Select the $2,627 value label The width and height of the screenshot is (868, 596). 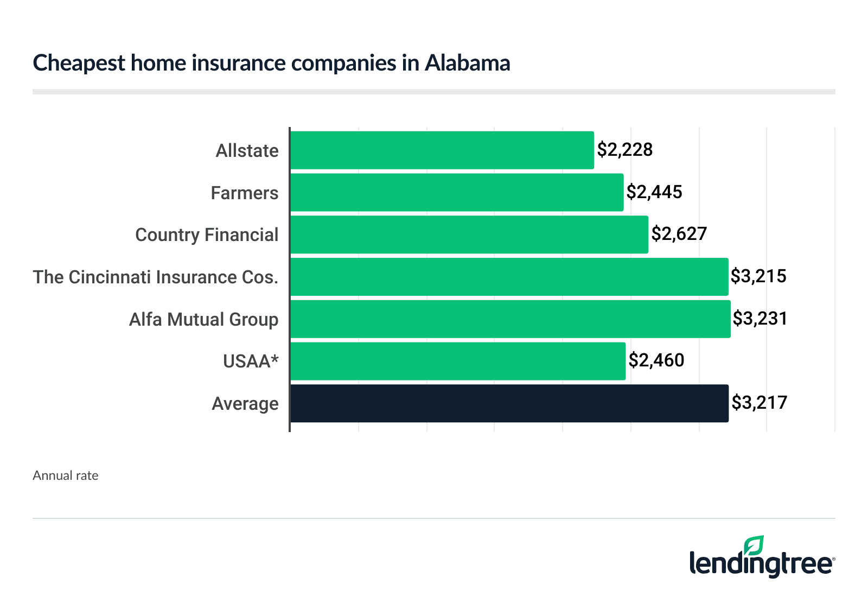(679, 234)
